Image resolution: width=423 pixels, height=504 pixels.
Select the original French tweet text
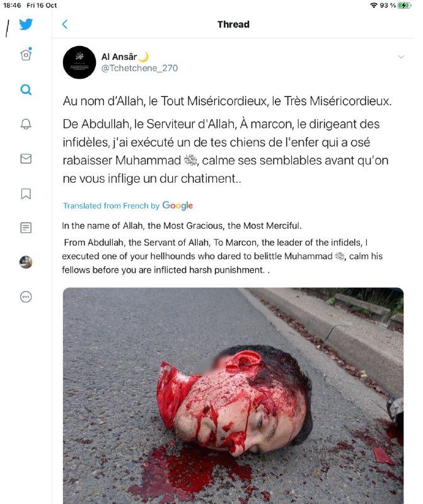[227, 139]
